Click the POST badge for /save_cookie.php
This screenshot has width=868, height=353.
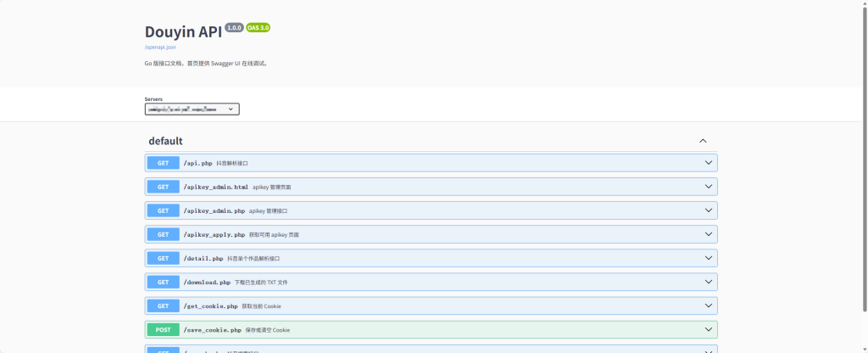point(164,330)
